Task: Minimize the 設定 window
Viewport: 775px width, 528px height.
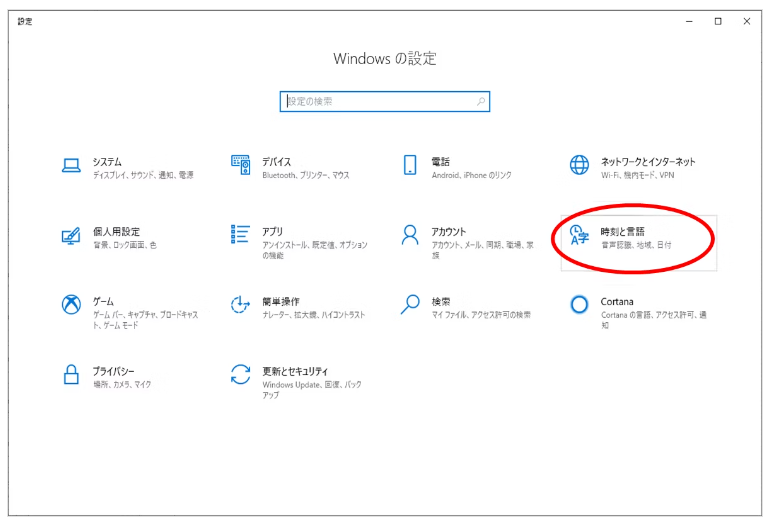Action: [x=690, y=21]
